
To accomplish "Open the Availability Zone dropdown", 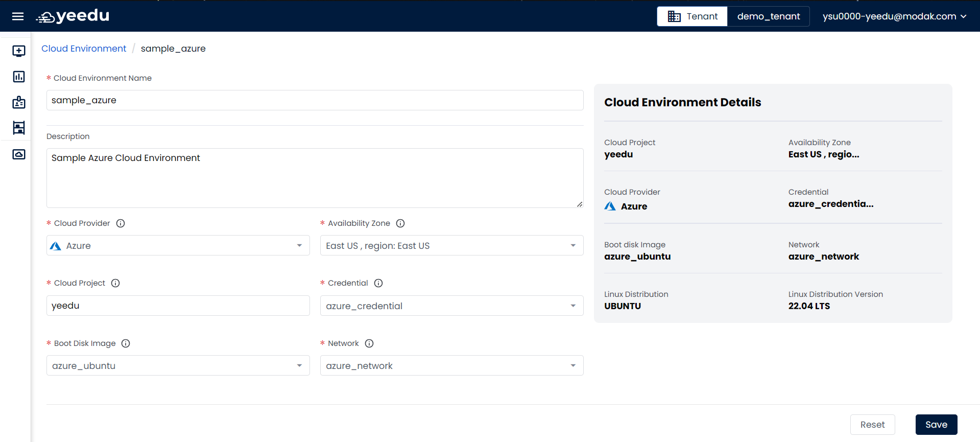I will tap(452, 245).
